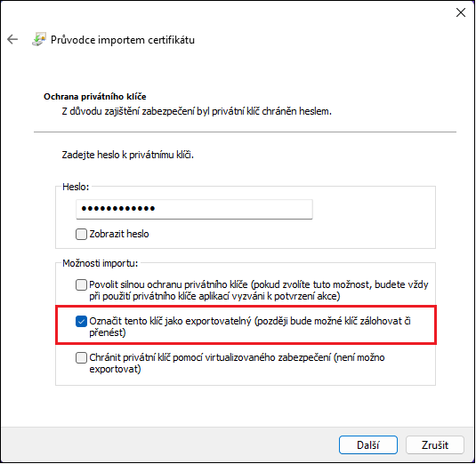
Task: Click inside the Heslo password field
Action: coord(194,209)
